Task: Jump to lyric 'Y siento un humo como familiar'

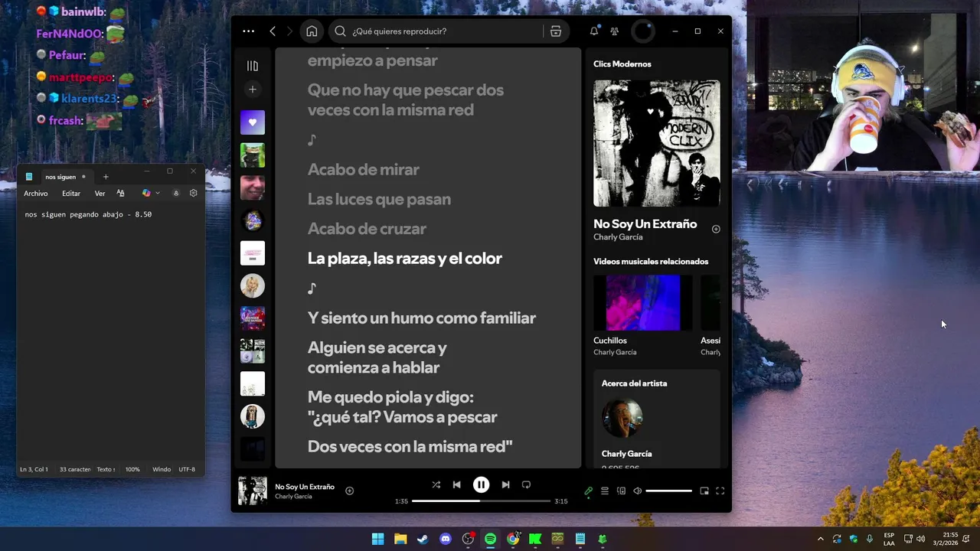Action: (x=421, y=318)
